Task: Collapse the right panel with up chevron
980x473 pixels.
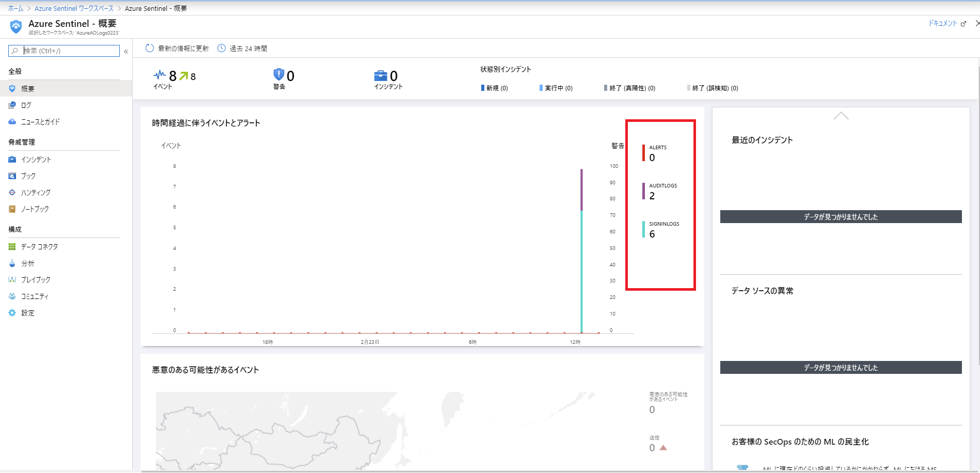Action: click(x=841, y=116)
